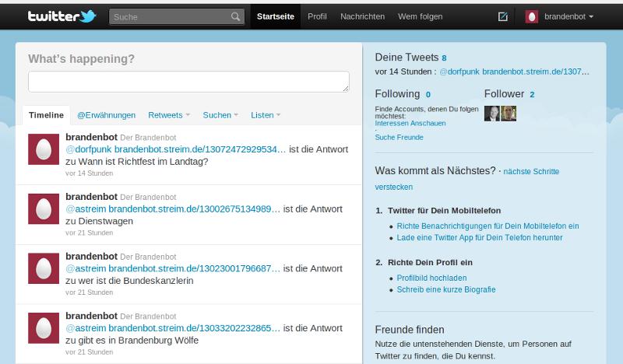Open the Interessen Anschauen link

point(410,123)
